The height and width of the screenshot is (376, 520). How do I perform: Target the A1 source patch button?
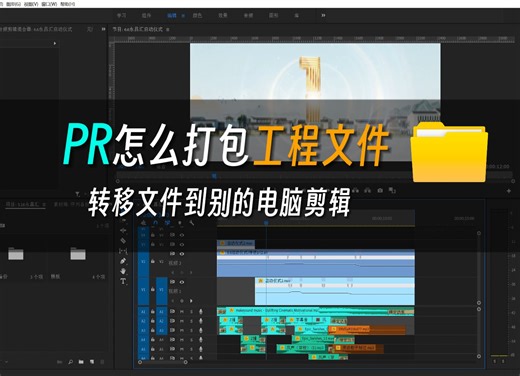[143, 311]
